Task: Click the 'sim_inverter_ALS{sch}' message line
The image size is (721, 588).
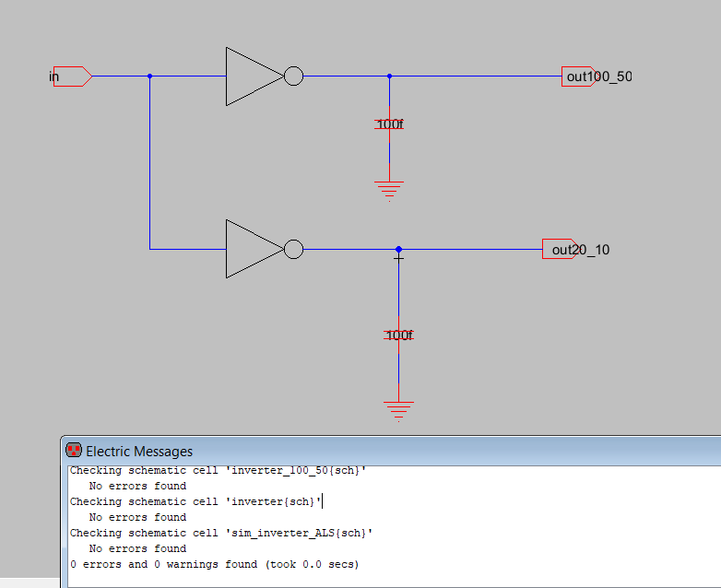Action: [221, 533]
